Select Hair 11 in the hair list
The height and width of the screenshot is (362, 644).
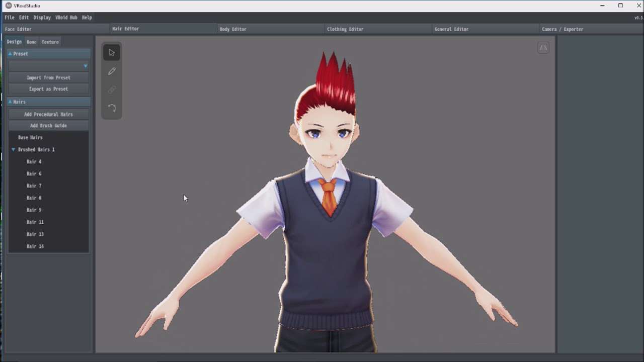click(x=35, y=222)
